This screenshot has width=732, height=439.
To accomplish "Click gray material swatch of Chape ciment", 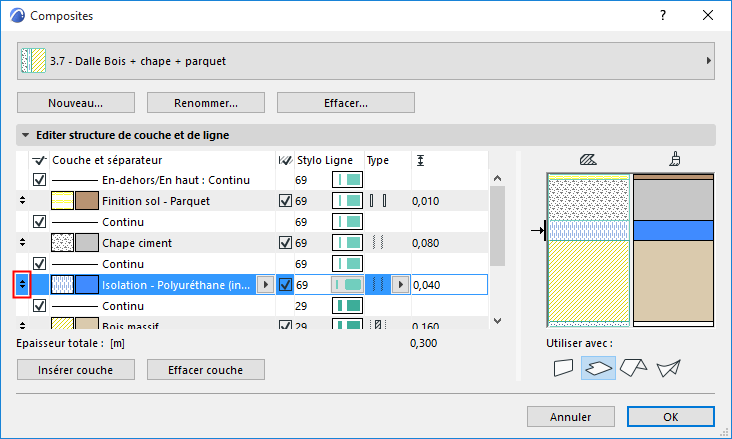I will click(x=87, y=243).
